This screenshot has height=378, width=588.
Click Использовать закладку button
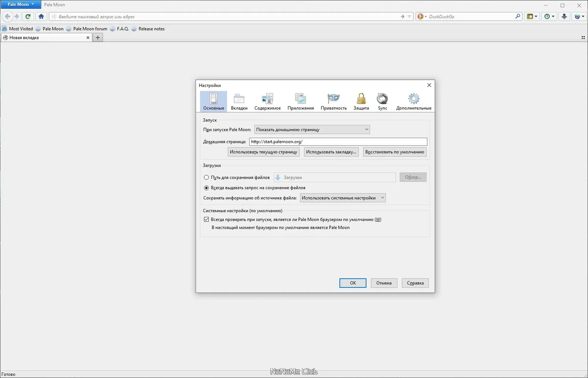click(331, 152)
